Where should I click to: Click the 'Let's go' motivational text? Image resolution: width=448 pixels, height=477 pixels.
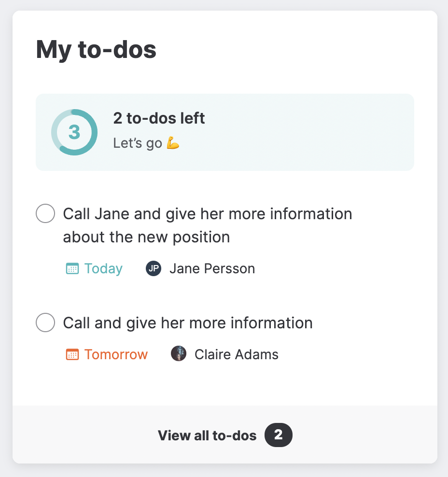point(138,143)
